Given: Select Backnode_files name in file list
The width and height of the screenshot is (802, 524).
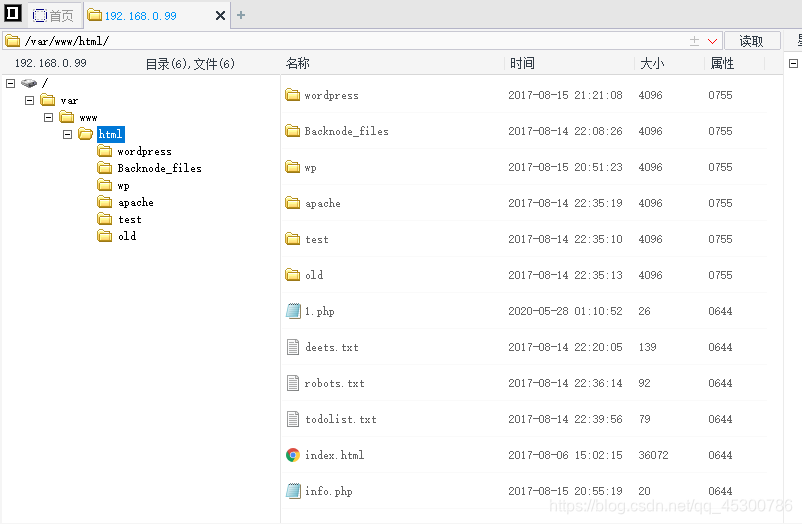Looking at the screenshot, I should tap(346, 132).
